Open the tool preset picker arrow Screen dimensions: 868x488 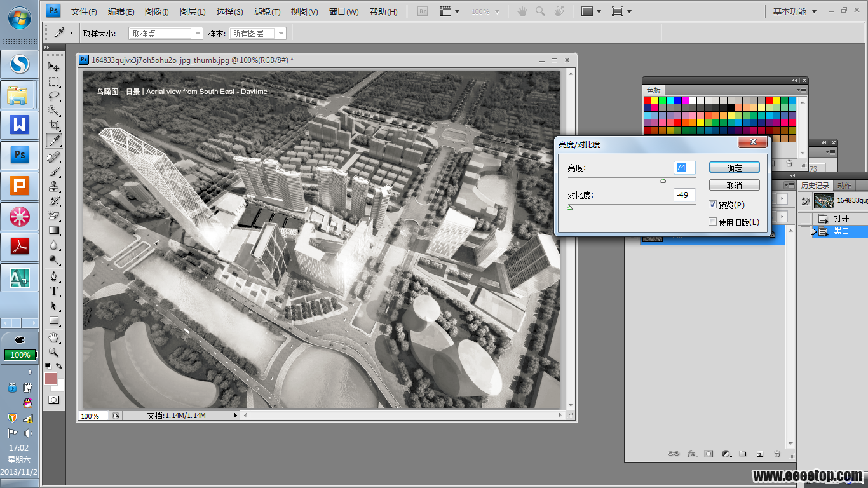tap(71, 33)
